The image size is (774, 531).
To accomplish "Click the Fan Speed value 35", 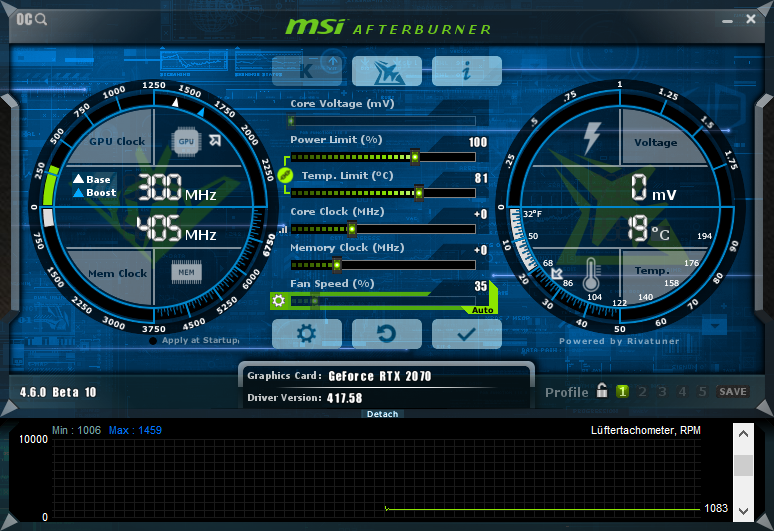I will (481, 286).
